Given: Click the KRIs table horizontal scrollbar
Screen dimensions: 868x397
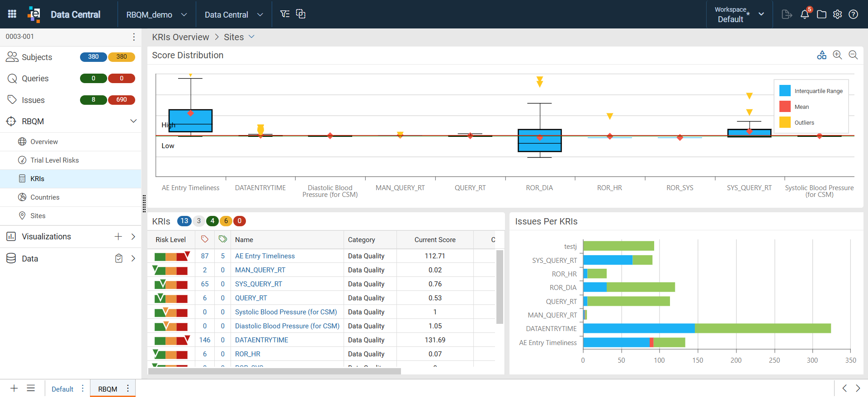Looking at the screenshot, I should pyautogui.click(x=274, y=371).
